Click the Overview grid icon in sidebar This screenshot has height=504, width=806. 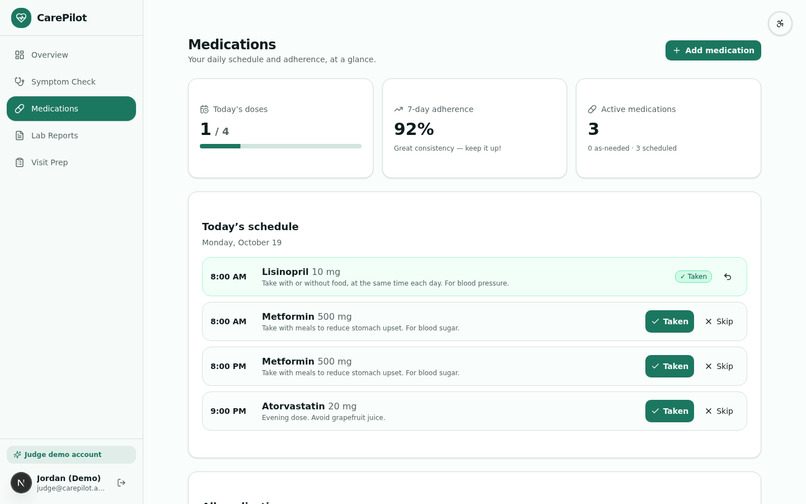[20, 55]
